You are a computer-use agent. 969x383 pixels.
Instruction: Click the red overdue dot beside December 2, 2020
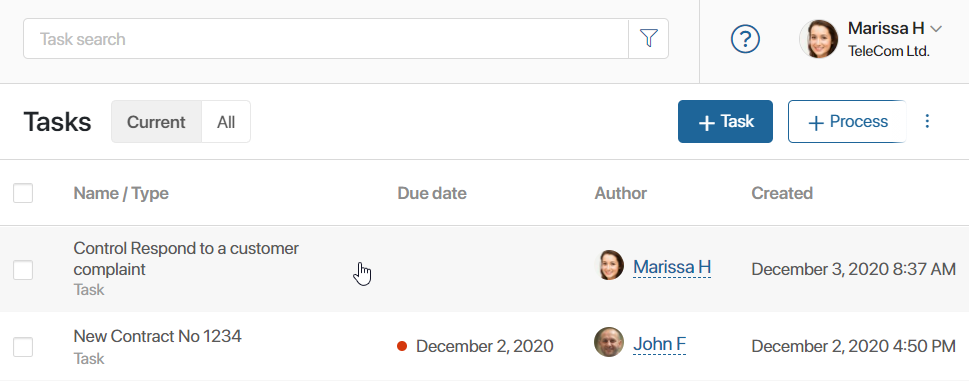pyautogui.click(x=402, y=346)
